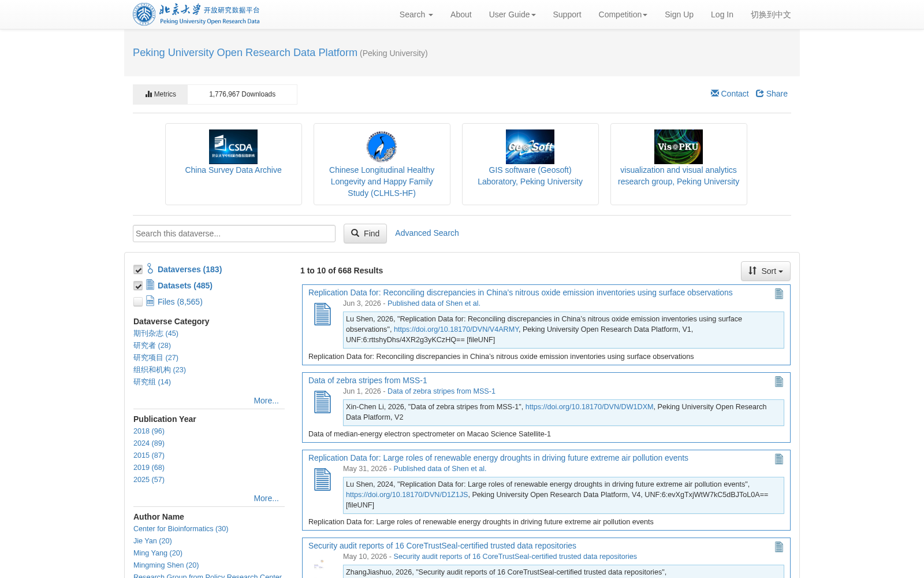Open the CLHLS-HF crane logo thumbnail
Viewport: 924px width, 578px height.
382,147
